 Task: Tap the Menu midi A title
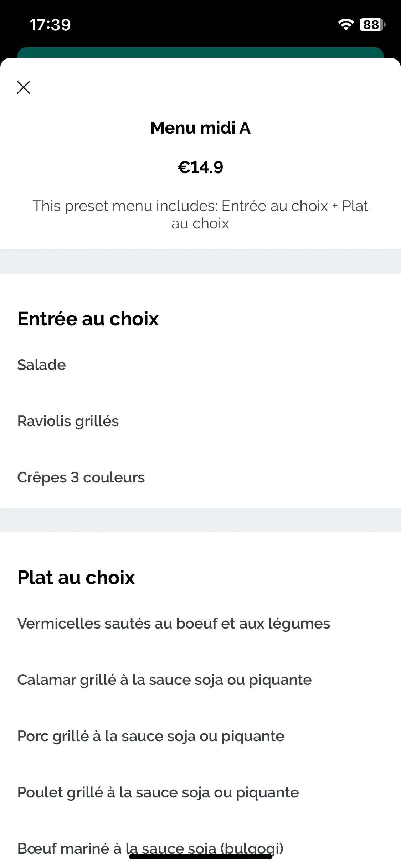point(200,128)
